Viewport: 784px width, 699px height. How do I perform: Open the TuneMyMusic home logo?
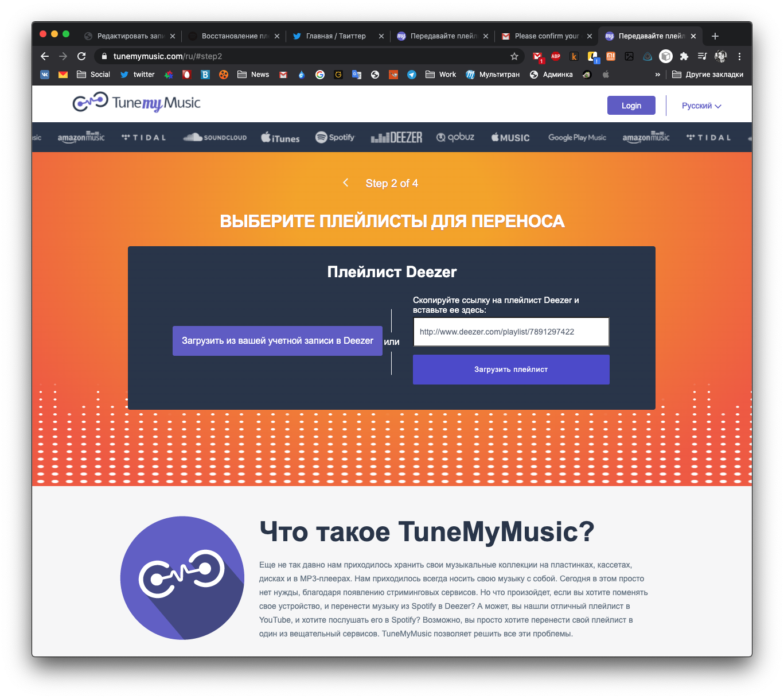click(136, 103)
